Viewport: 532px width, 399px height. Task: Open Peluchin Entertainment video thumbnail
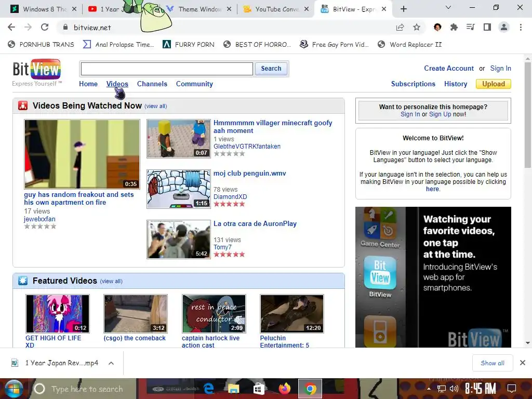point(292,313)
